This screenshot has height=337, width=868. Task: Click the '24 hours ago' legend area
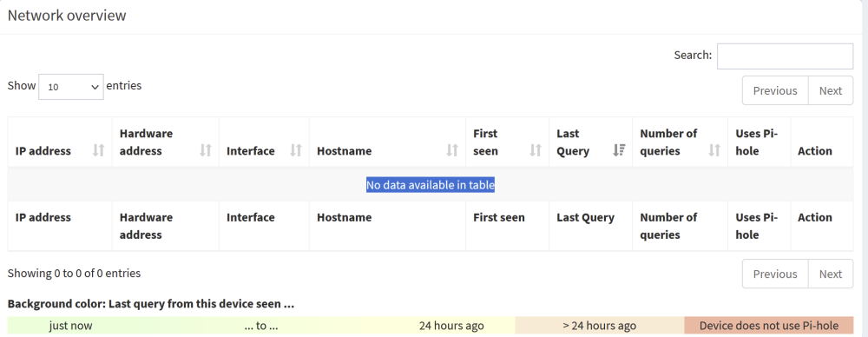pos(451,326)
